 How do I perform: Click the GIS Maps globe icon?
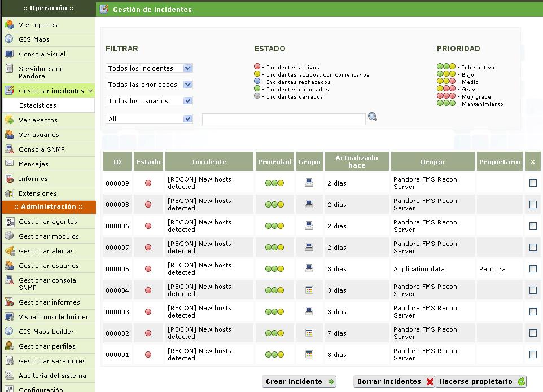(x=9, y=39)
